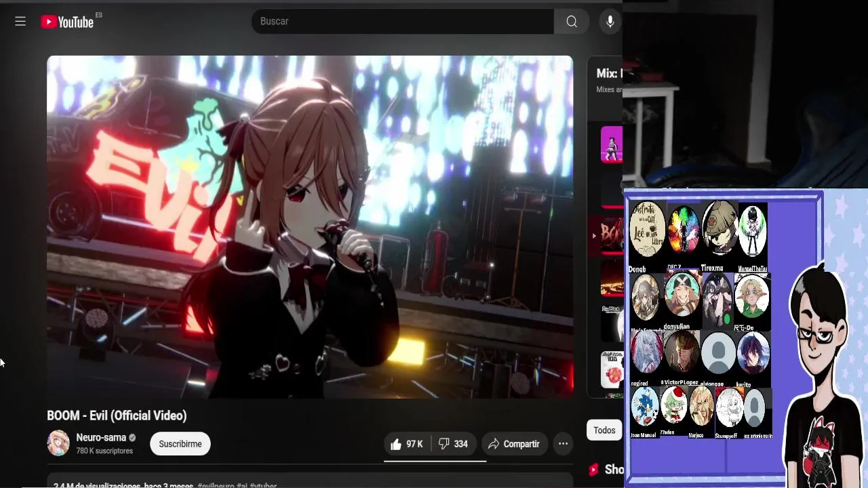Image resolution: width=868 pixels, height=488 pixels.
Task: Click the magnifier search button
Action: pos(572,22)
